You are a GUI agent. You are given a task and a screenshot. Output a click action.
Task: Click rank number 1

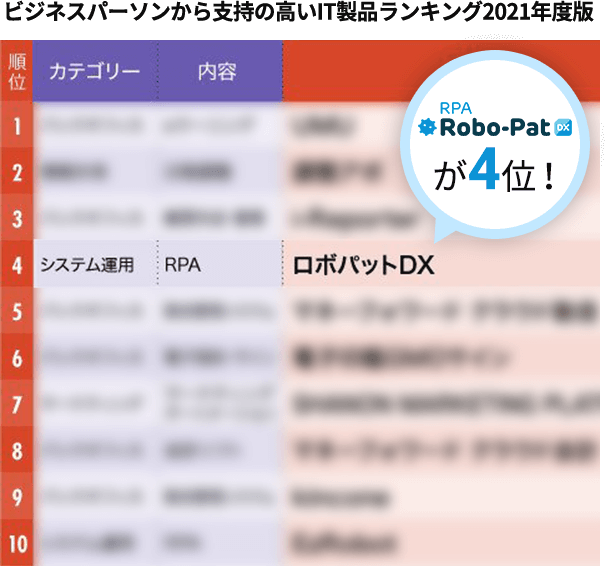[x=17, y=126]
